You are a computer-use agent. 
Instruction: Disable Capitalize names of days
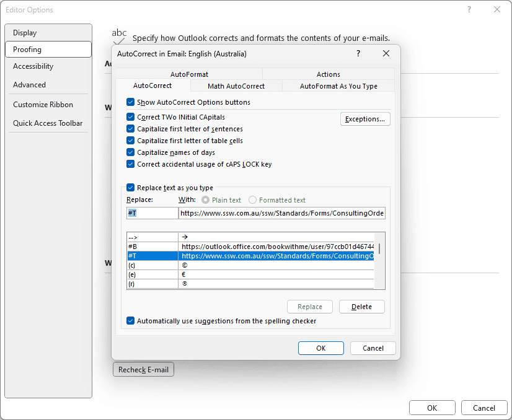point(131,152)
